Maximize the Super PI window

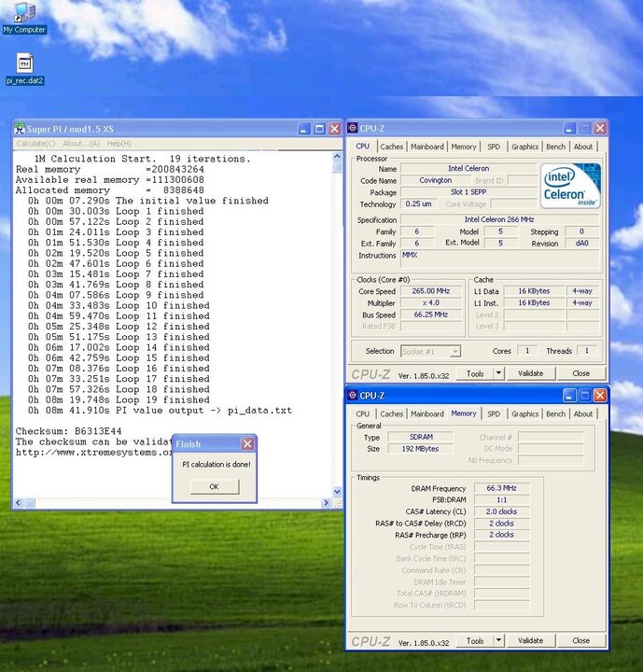point(319,129)
